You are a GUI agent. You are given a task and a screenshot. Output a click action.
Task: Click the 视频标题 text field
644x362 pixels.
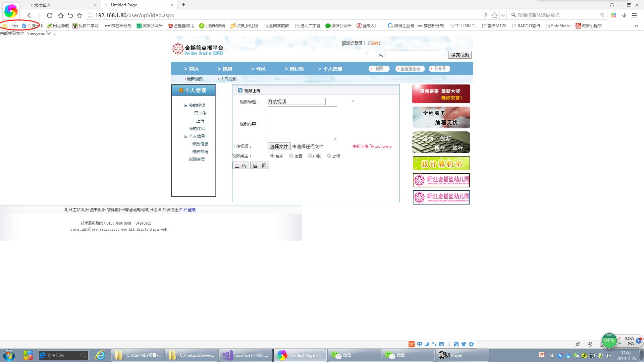coord(297,102)
